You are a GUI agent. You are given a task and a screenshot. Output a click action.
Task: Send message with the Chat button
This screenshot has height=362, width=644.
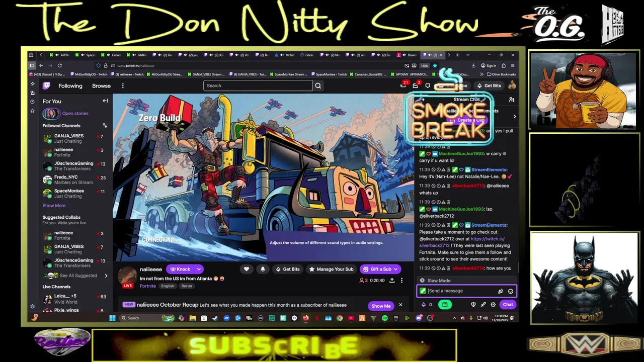point(508,305)
